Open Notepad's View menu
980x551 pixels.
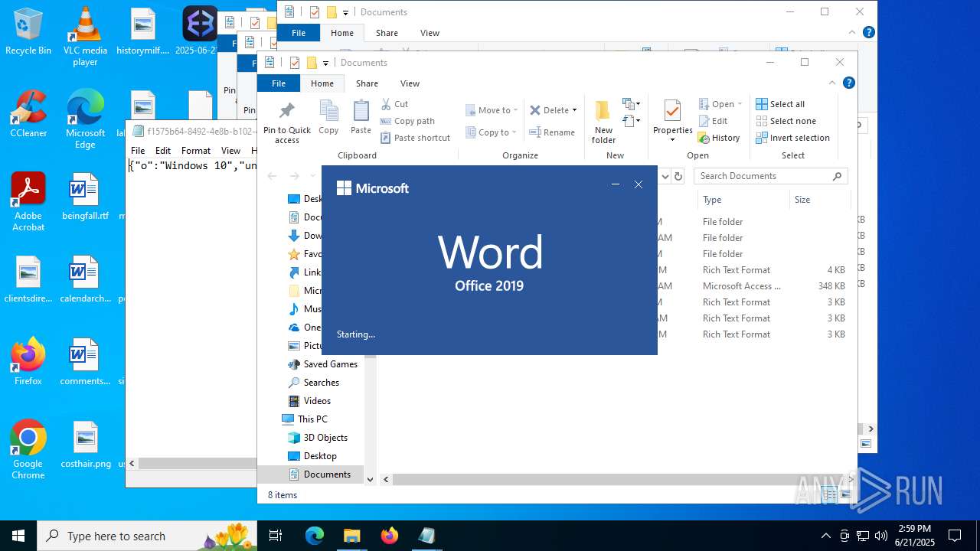pyautogui.click(x=230, y=151)
